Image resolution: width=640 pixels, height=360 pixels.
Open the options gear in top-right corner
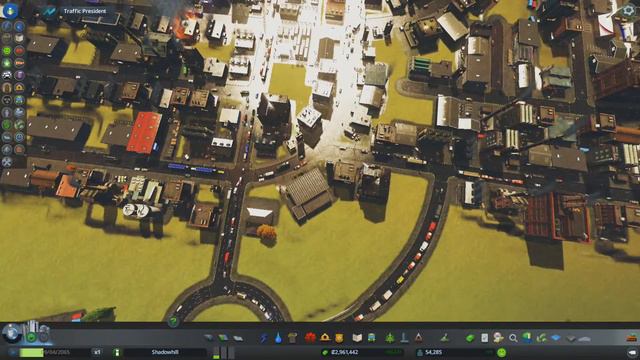628,11
